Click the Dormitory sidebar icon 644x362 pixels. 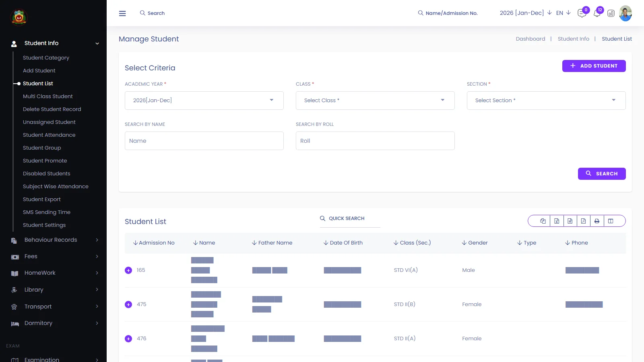15,324
